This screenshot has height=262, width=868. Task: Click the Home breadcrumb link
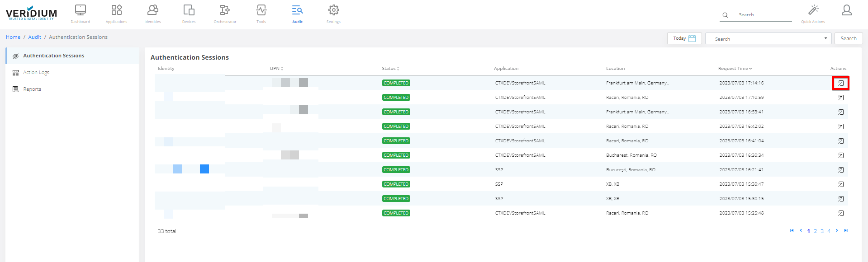[13, 37]
